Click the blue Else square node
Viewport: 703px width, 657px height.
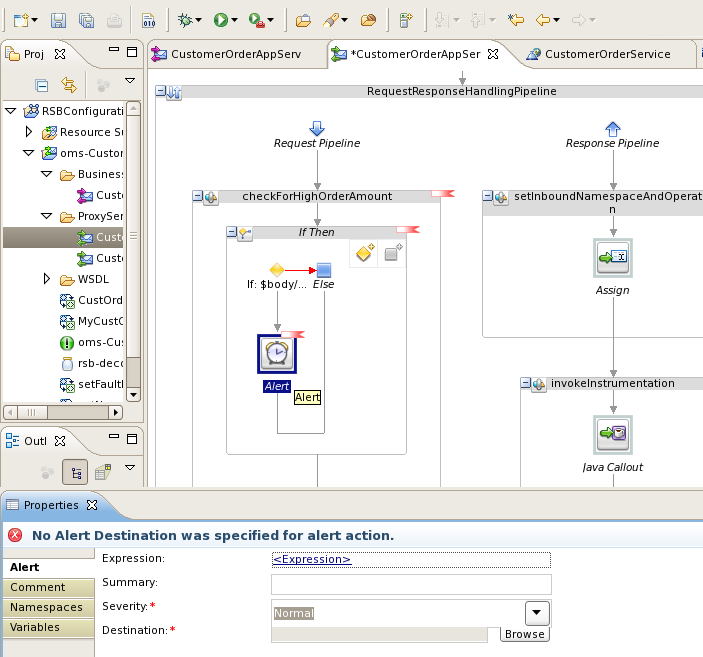pyautogui.click(x=324, y=270)
